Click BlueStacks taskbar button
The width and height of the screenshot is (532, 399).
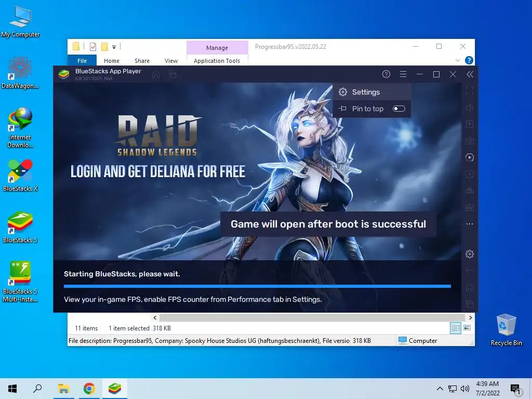tap(115, 389)
